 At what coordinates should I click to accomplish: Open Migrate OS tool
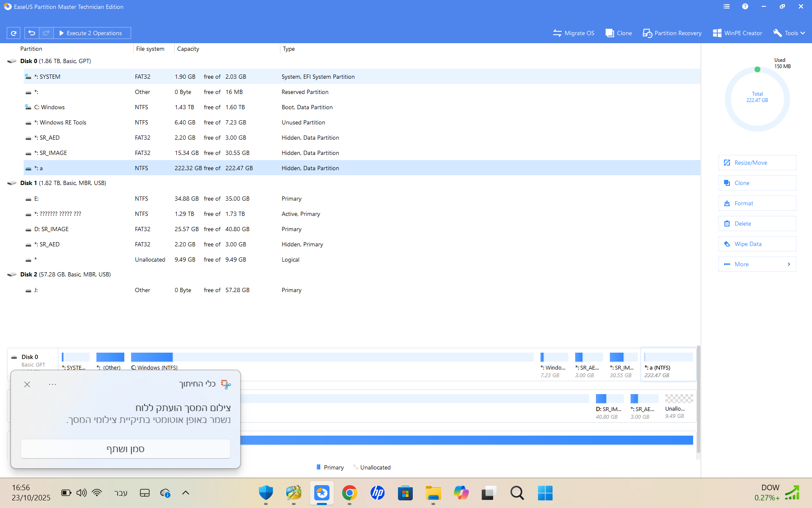point(573,33)
